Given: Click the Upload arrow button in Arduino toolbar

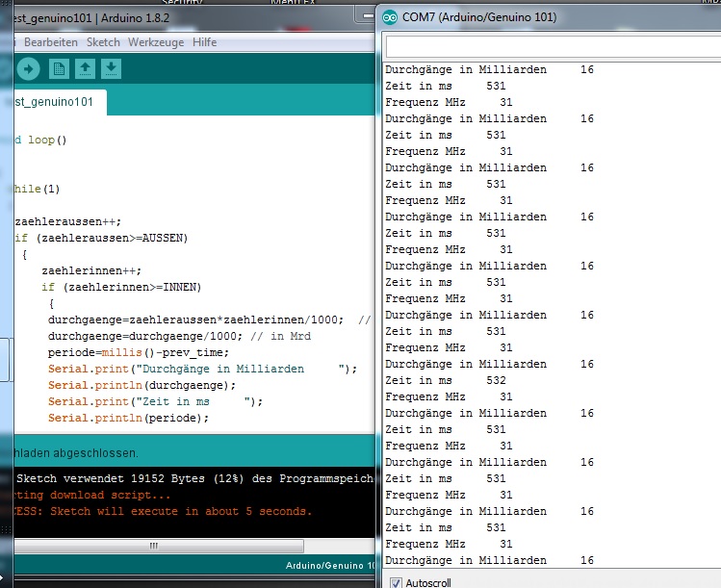Looking at the screenshot, I should pyautogui.click(x=28, y=69).
